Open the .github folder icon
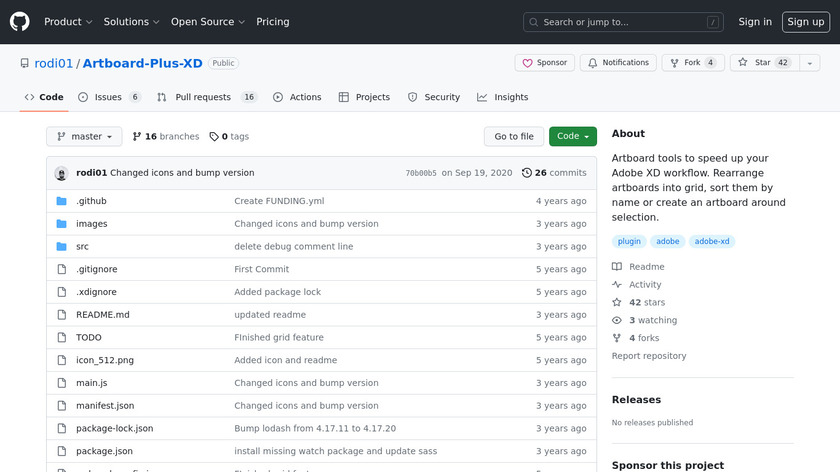The width and height of the screenshot is (840, 472). [x=61, y=201]
